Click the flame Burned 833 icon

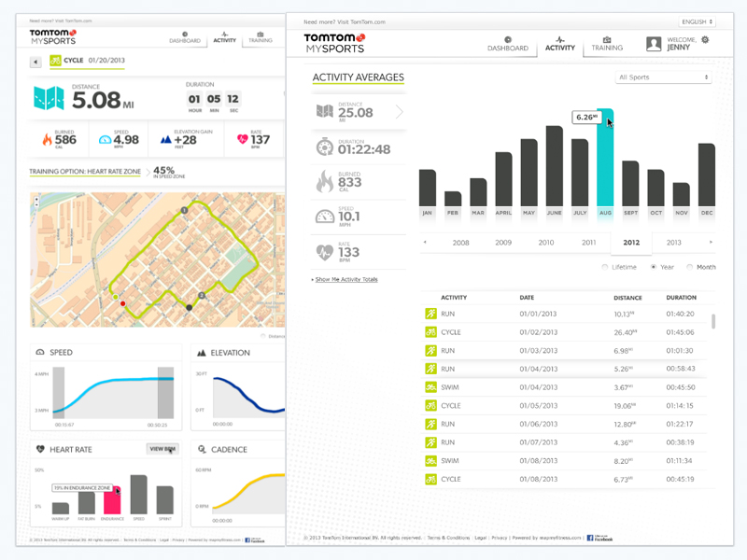[325, 181]
